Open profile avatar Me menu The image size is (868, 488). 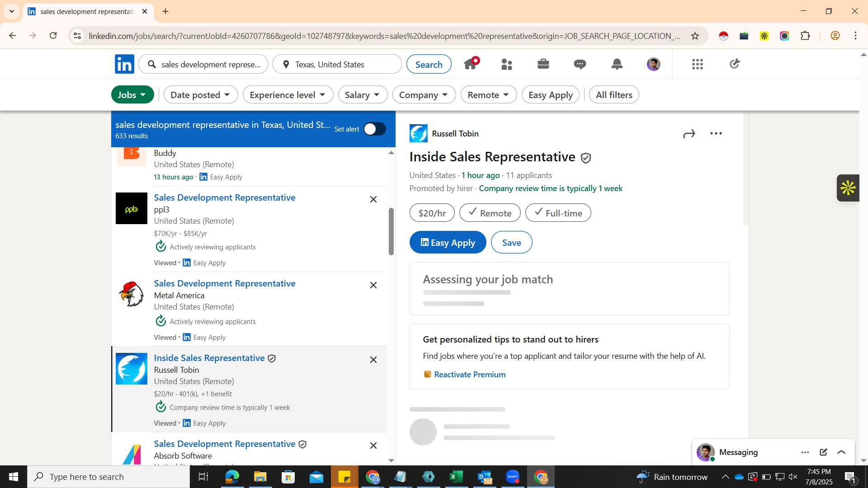[x=654, y=64]
